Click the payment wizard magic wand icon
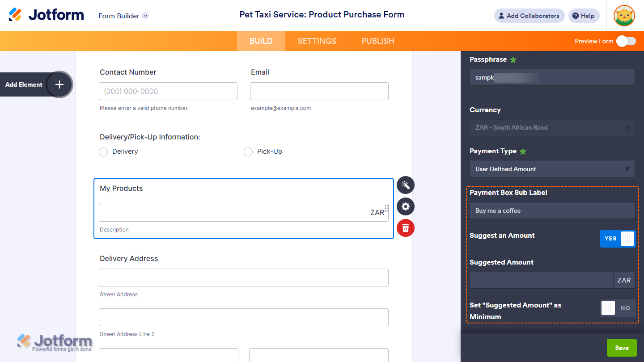 click(x=405, y=185)
